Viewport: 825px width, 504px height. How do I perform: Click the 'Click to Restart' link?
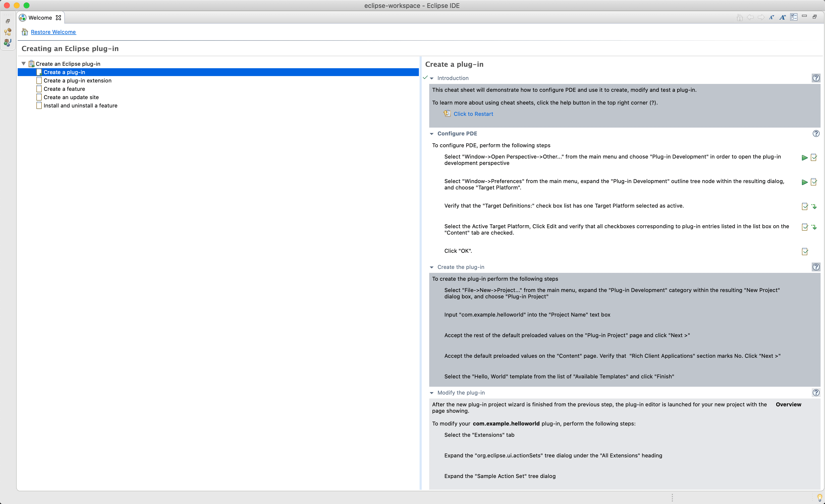click(473, 114)
